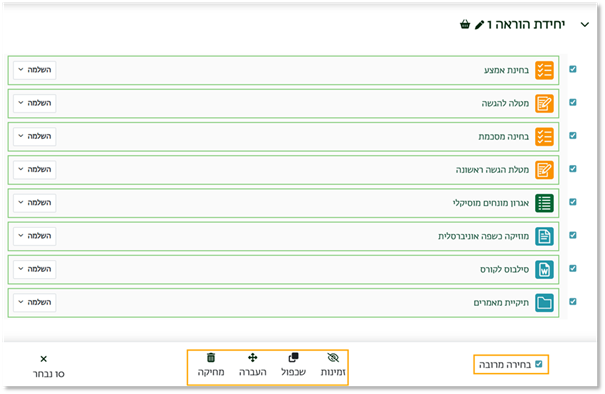Open the בחינת אמצע quiz icon
This screenshot has height=394, width=605.
(544, 70)
